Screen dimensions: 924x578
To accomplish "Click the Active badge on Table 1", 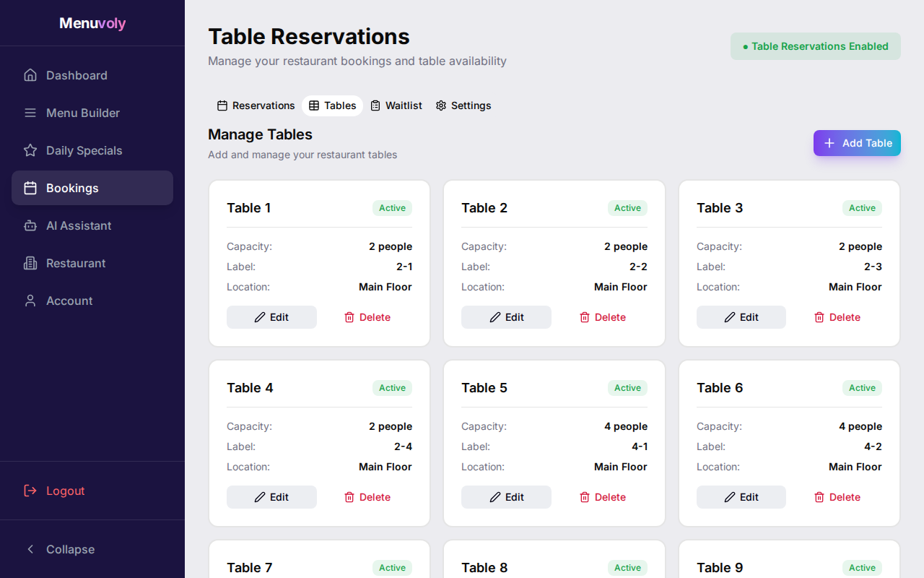I will (x=392, y=208).
